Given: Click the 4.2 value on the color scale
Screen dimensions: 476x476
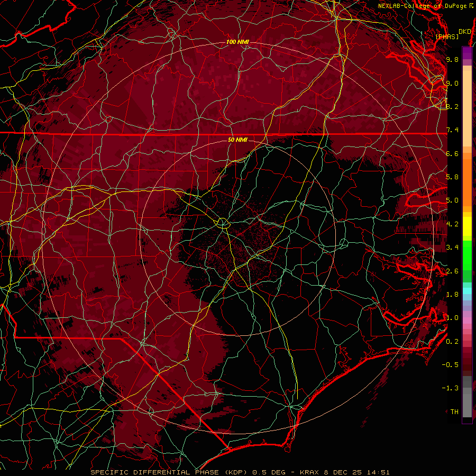Looking at the screenshot, I should coord(452,224).
